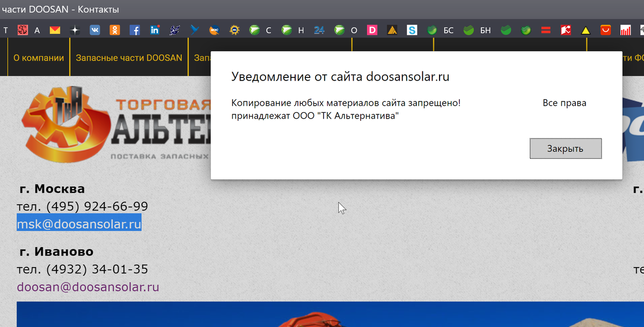Open the Facebook bookmark icon
Viewport: 644px width, 327px height.
[134, 30]
